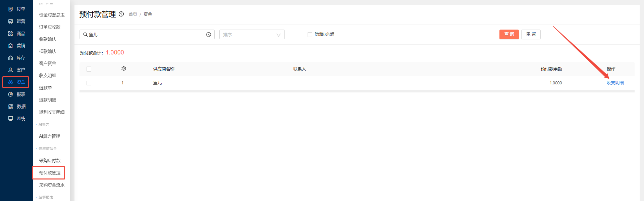Open 收款确认 menu item
The width and height of the screenshot is (644, 201).
pos(48,39)
